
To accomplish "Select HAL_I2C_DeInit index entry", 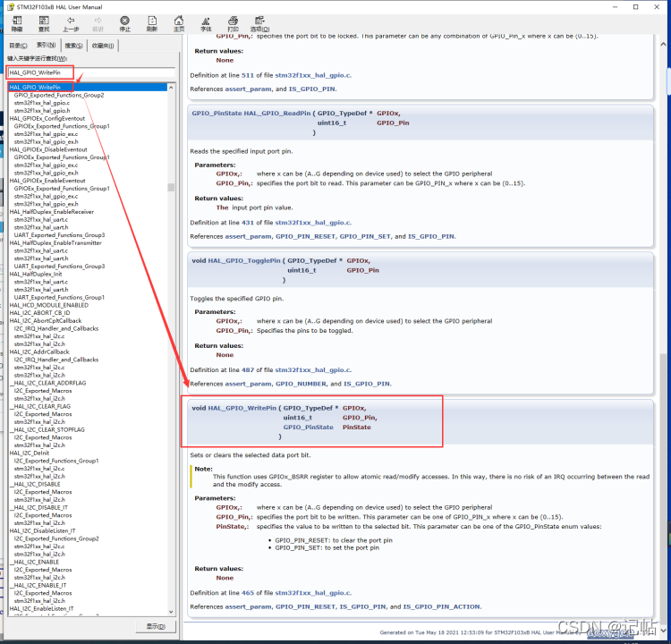I will (30, 453).
